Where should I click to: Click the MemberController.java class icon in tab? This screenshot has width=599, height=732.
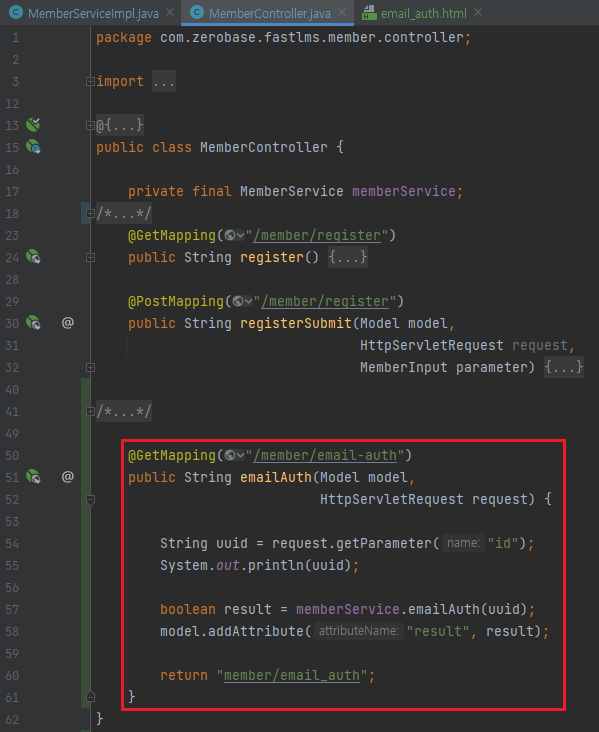tap(197, 13)
